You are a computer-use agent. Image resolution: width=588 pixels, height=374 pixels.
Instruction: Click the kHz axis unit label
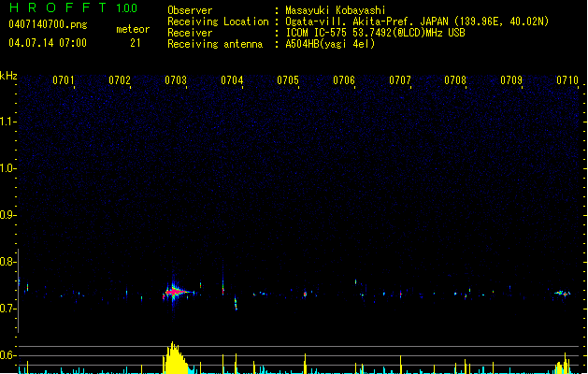click(8, 76)
